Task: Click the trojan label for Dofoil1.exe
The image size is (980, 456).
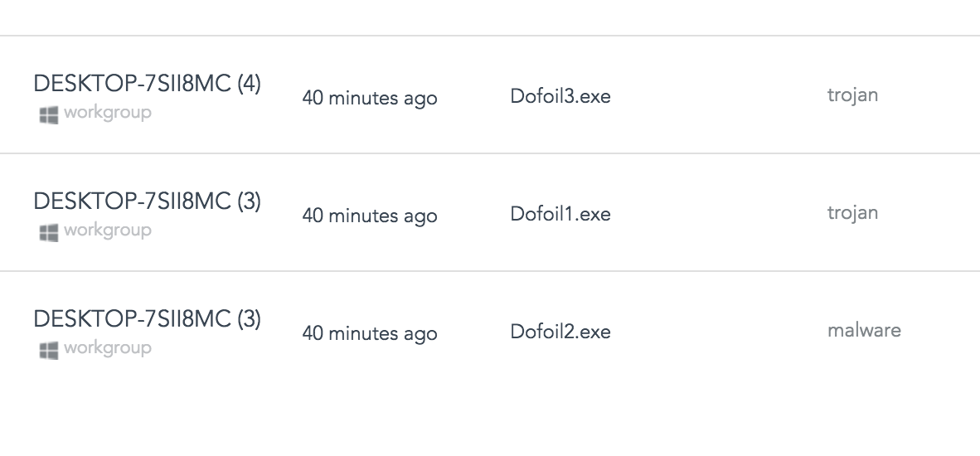Action: point(852,213)
